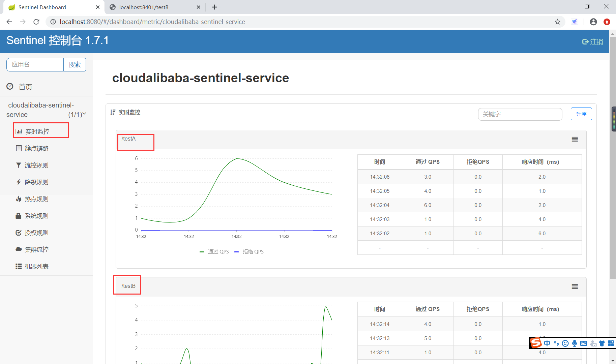The image size is (616, 364).
Task: Open the Sogou IME emoji panel
Action: click(565, 343)
